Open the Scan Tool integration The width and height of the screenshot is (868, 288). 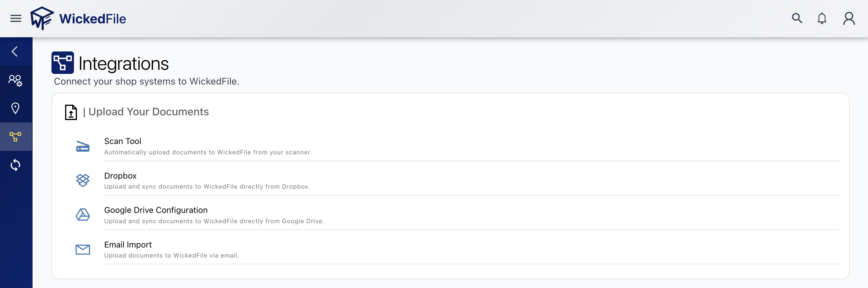pyautogui.click(x=123, y=141)
